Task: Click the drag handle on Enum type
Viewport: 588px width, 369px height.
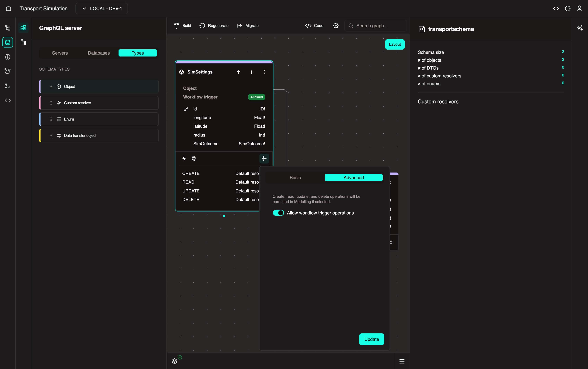Action: click(51, 119)
